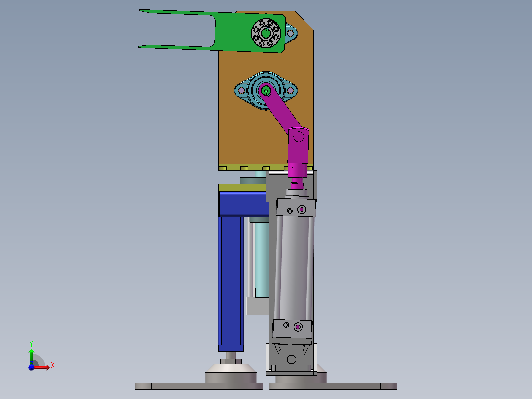Select the magenta crank lever arm
This screenshot has width=532, height=399.
pos(280,110)
